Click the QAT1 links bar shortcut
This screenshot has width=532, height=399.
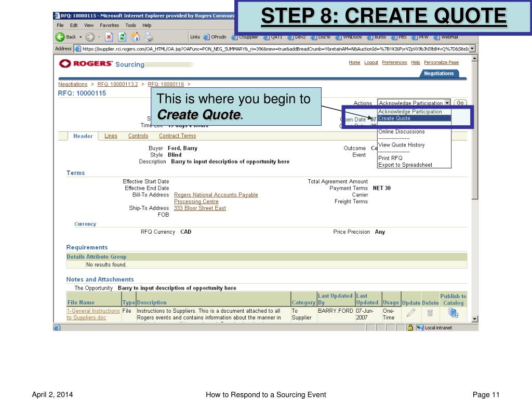273,37
